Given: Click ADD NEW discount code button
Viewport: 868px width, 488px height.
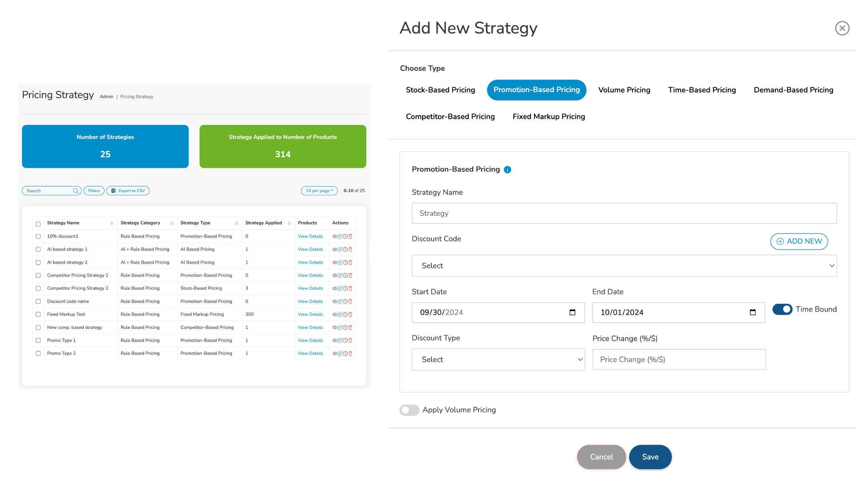Looking at the screenshot, I should 799,241.
